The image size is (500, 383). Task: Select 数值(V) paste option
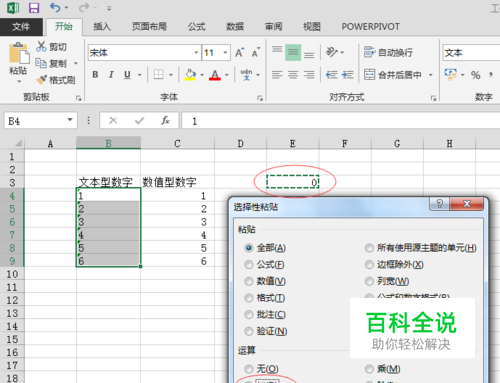(265, 281)
